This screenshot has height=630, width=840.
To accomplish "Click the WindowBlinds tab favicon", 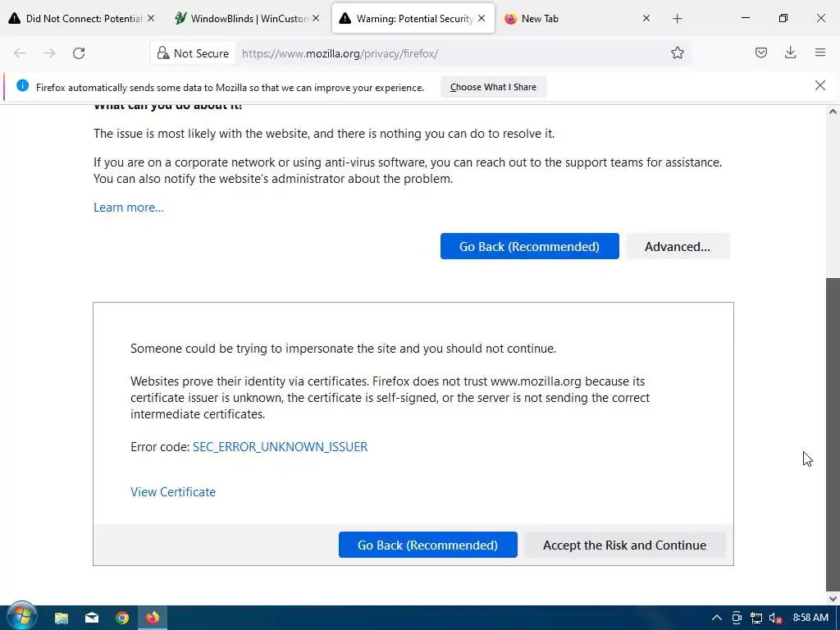I will coord(180,18).
